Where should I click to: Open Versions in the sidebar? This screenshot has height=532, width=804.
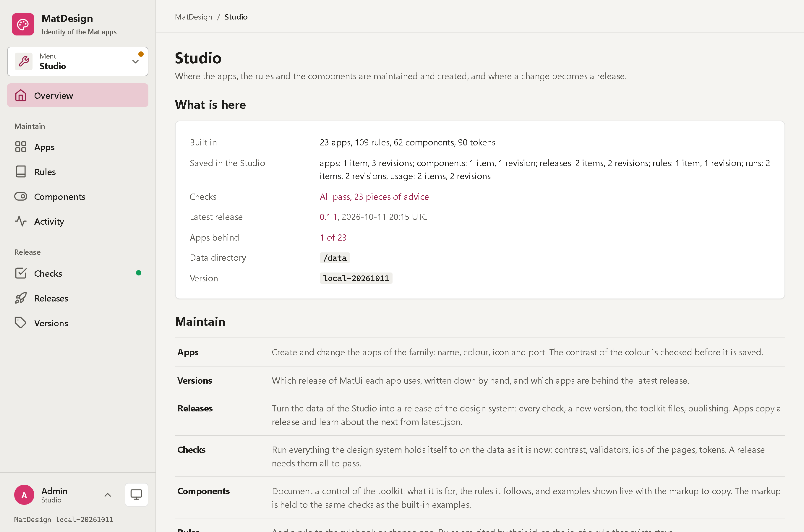pyautogui.click(x=78, y=323)
